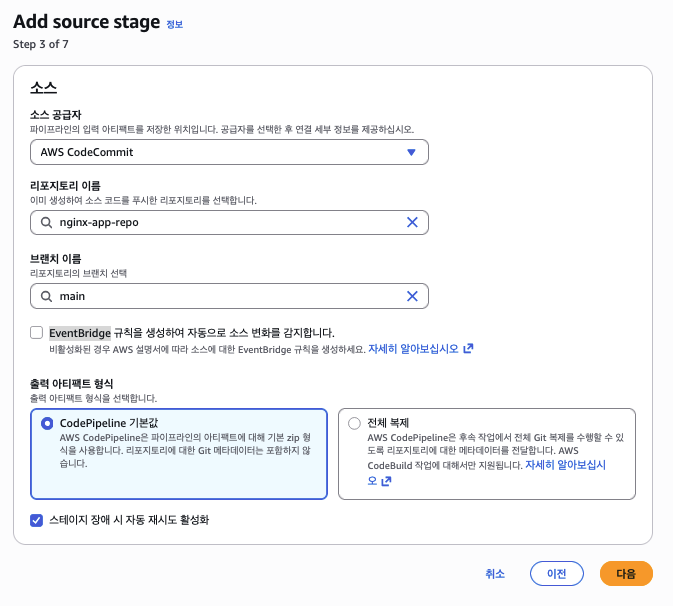The image size is (673, 606).
Task: Clear the repository name with X icon
Action: (x=412, y=222)
